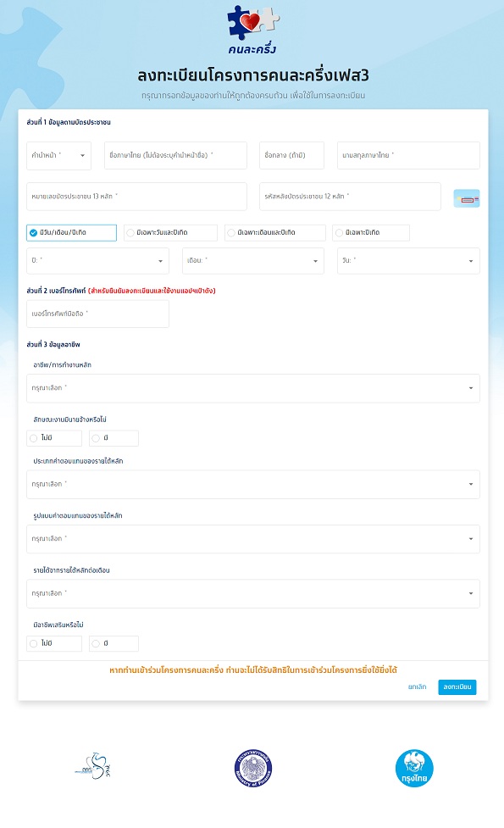Click the leftmost footer logo
This screenshot has width=504, height=828.
point(93,766)
